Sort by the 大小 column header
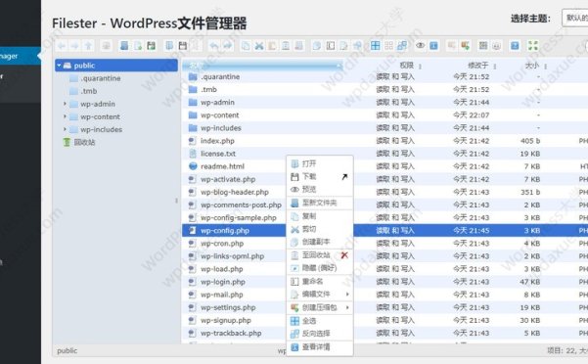This screenshot has height=364, width=588. [532, 66]
